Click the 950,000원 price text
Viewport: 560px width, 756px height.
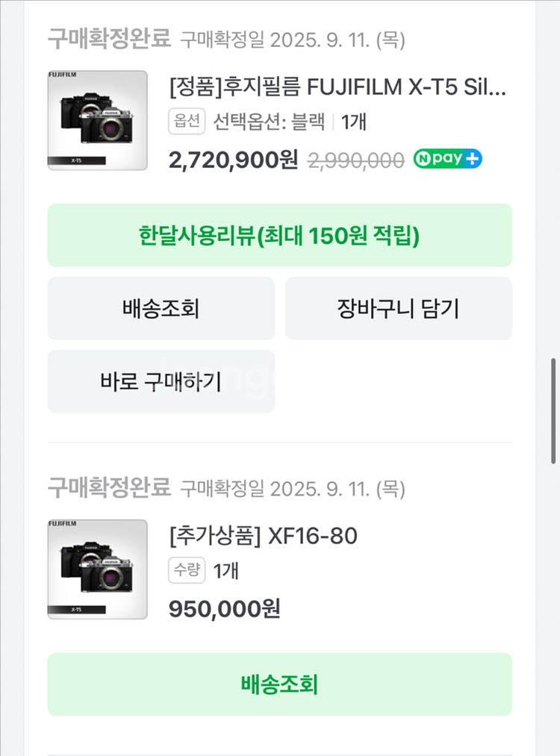tap(225, 608)
